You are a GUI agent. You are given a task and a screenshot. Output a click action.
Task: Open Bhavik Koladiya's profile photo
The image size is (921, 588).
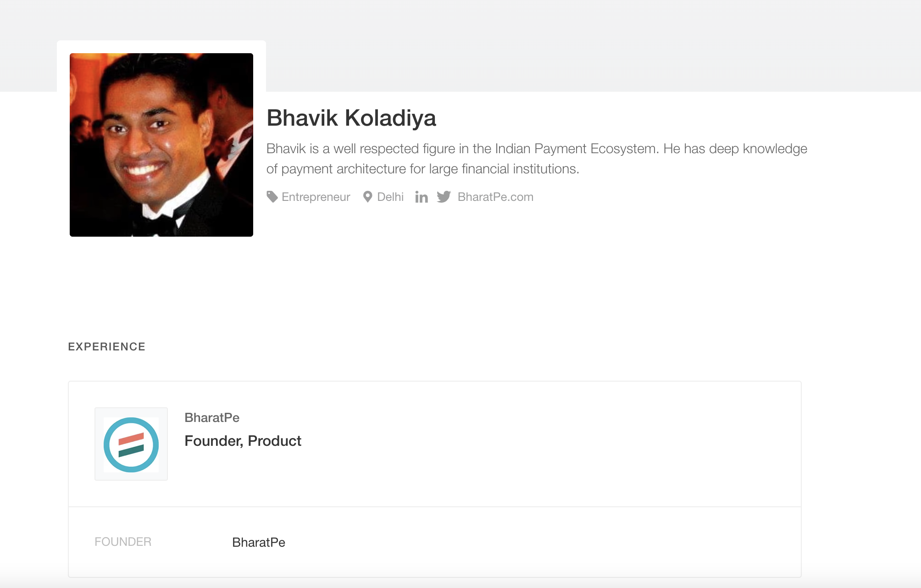pyautogui.click(x=161, y=145)
